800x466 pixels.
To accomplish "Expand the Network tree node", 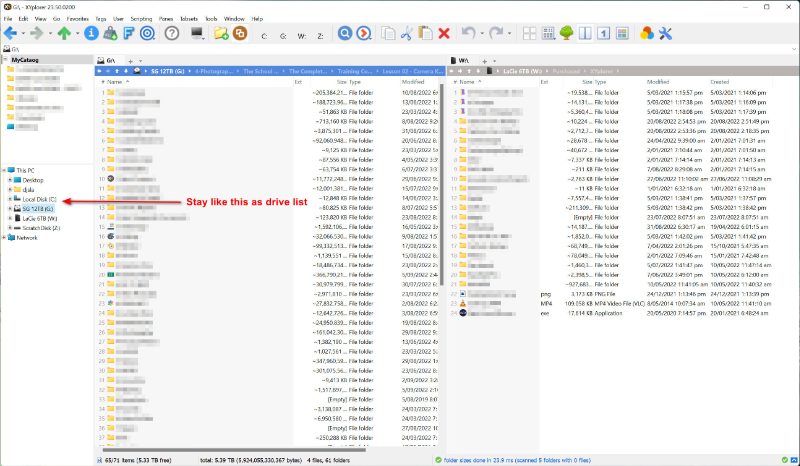I will tap(4, 237).
